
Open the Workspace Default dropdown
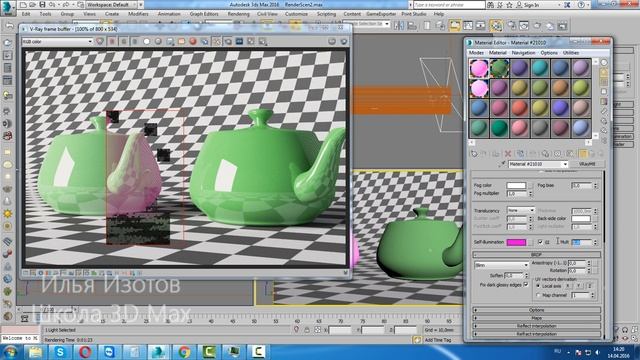point(112,5)
